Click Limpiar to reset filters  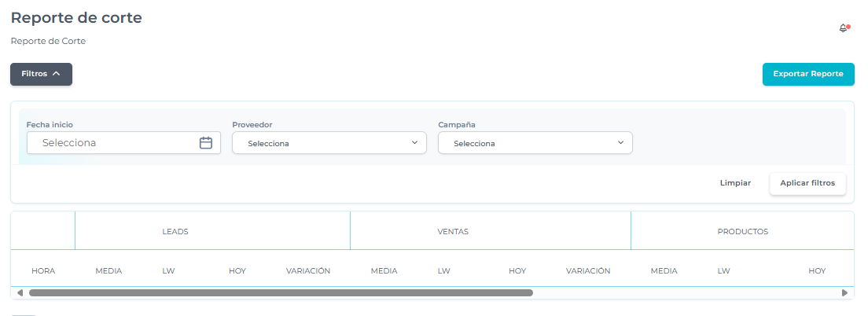click(x=735, y=183)
